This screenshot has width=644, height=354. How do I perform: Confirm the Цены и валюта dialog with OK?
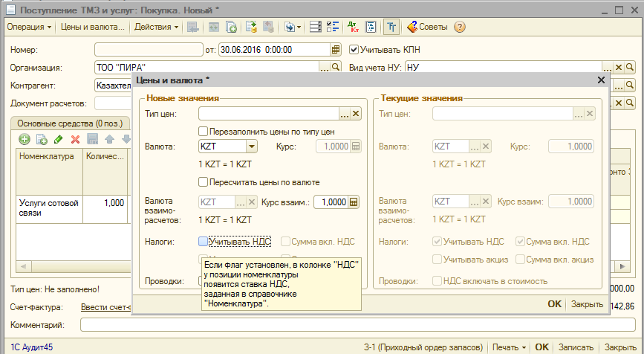pyautogui.click(x=554, y=304)
